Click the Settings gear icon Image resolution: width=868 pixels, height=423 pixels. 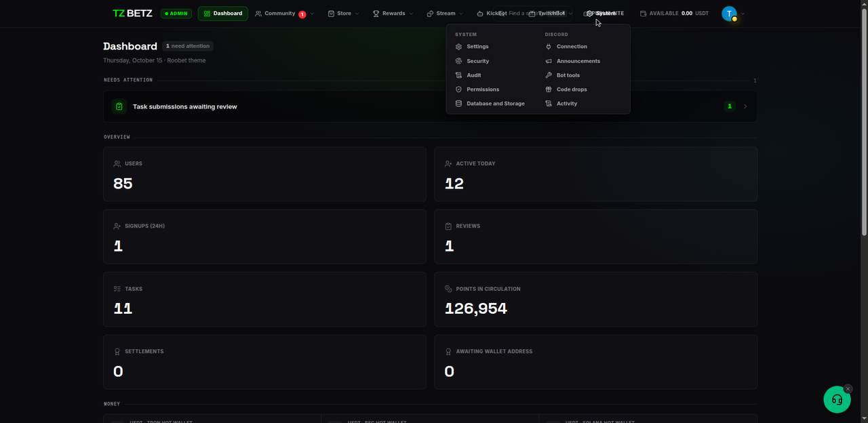(x=458, y=47)
